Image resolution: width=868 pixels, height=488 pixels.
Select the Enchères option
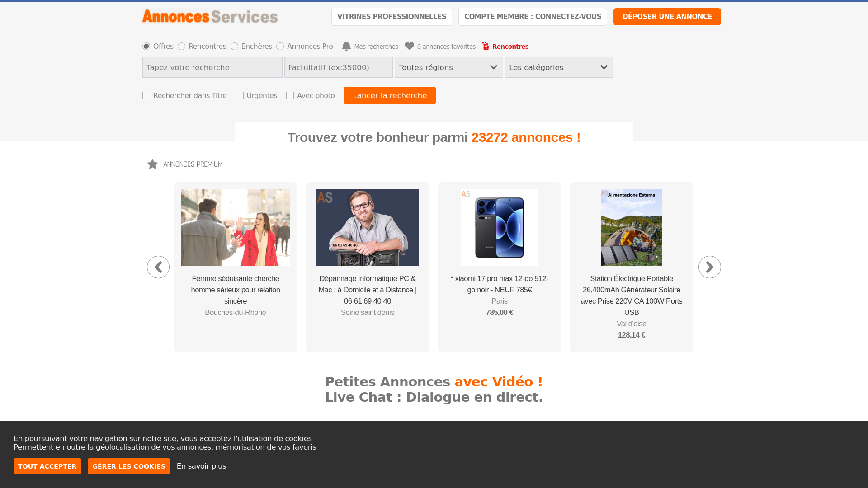[234, 46]
